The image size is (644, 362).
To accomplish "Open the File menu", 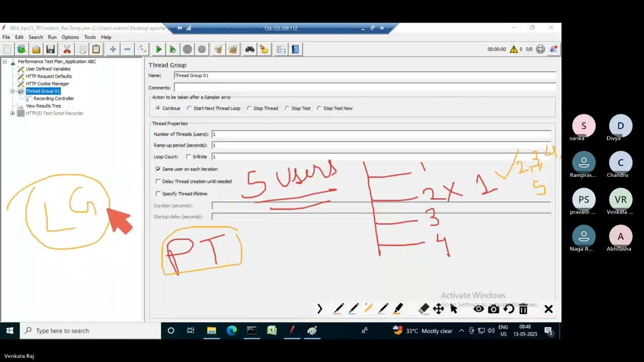I will 6,37.
